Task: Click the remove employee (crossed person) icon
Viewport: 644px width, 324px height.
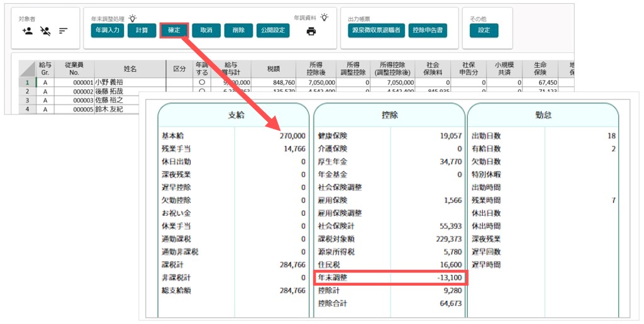Action: [x=45, y=31]
